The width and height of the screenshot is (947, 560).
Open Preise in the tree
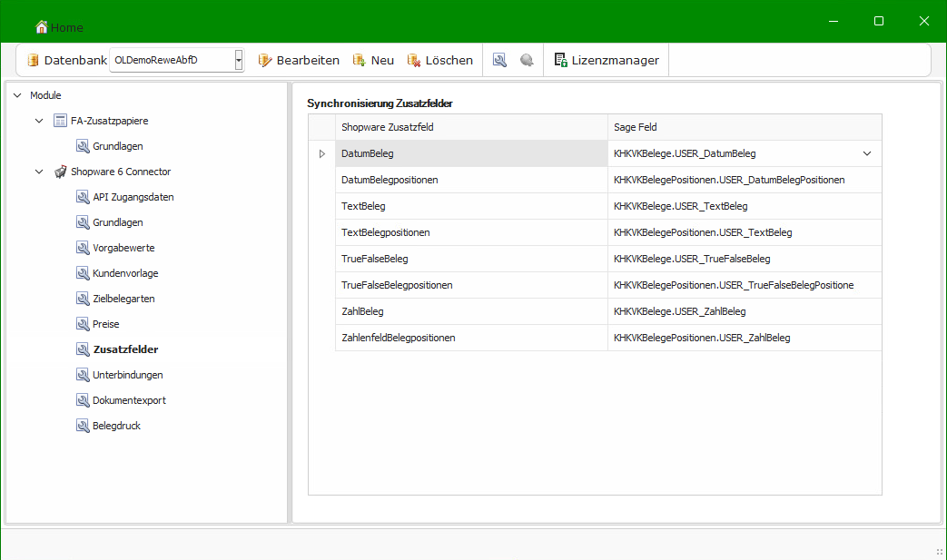(x=105, y=324)
